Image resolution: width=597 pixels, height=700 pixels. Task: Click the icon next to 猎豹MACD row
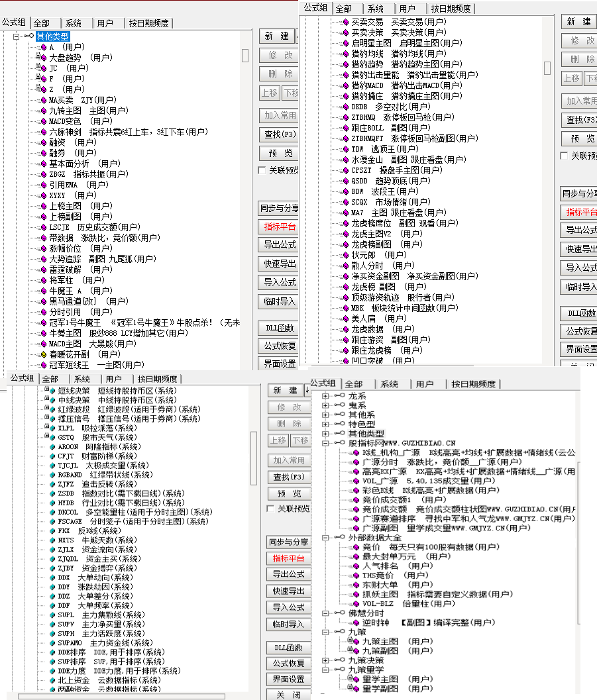tap(346, 85)
